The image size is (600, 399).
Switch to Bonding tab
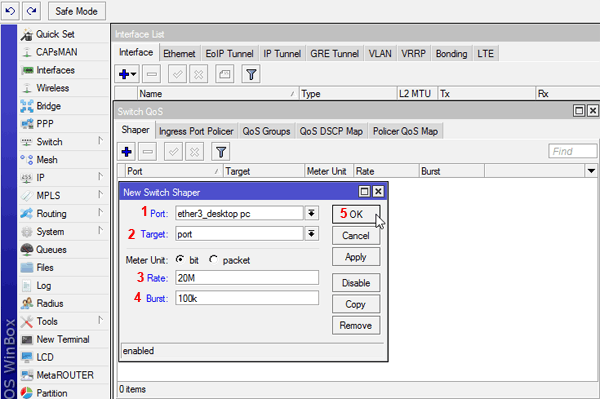pos(452,54)
